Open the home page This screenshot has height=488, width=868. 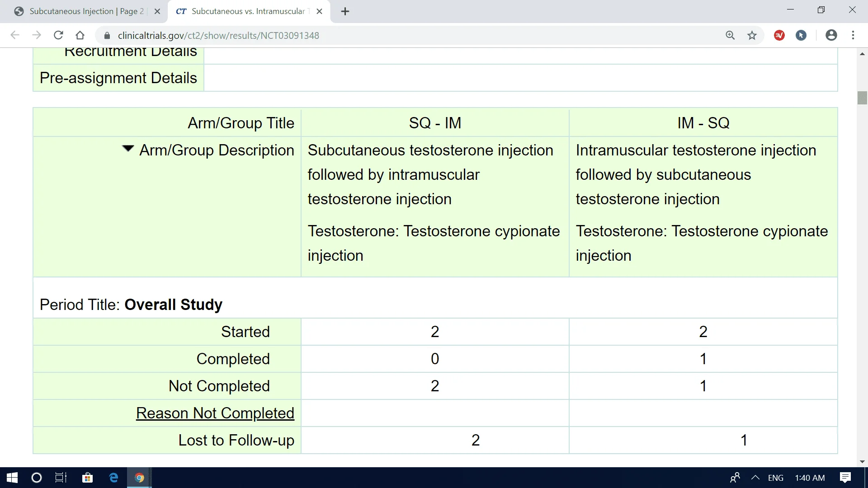pyautogui.click(x=80, y=35)
